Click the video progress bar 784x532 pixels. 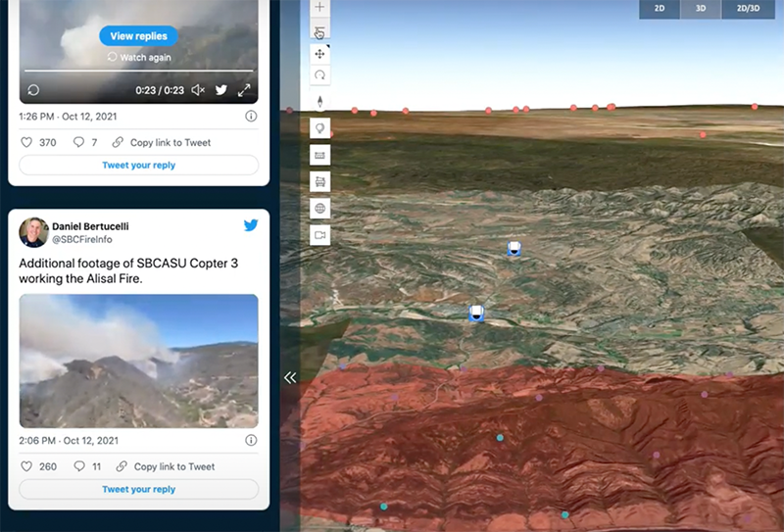tap(138, 72)
